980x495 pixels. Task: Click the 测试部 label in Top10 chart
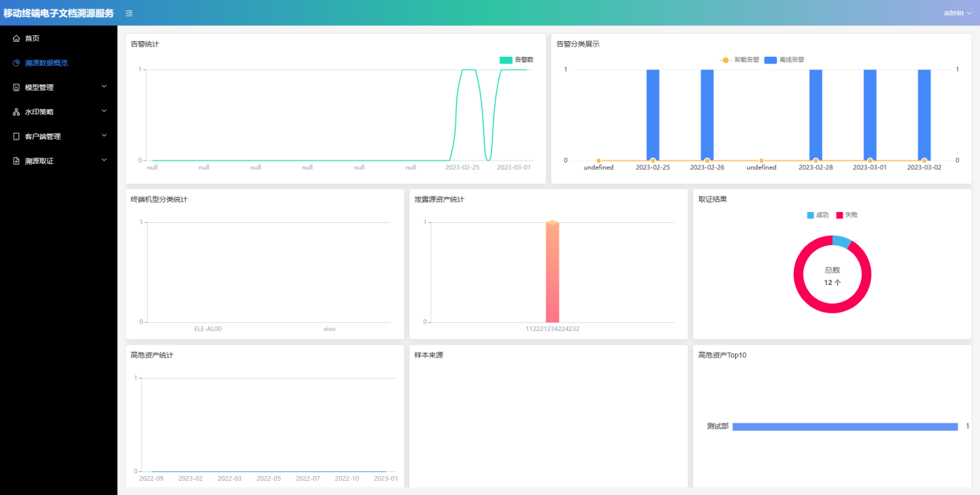click(x=717, y=426)
